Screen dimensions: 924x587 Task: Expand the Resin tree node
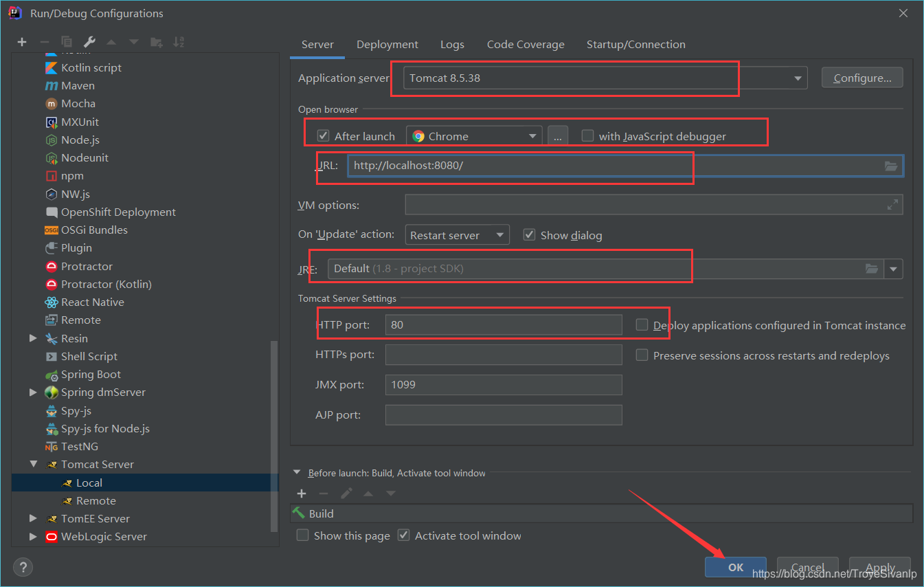click(x=33, y=338)
